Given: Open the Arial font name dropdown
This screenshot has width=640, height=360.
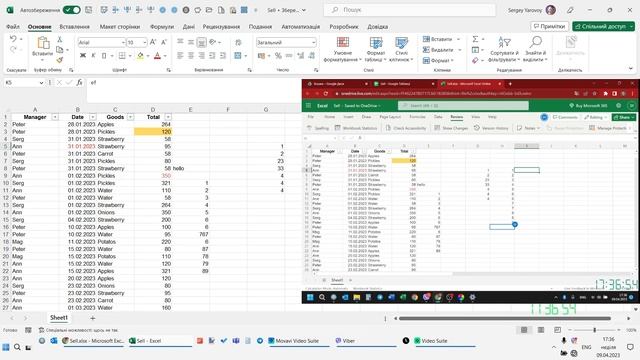Looking at the screenshot, I should [123, 42].
